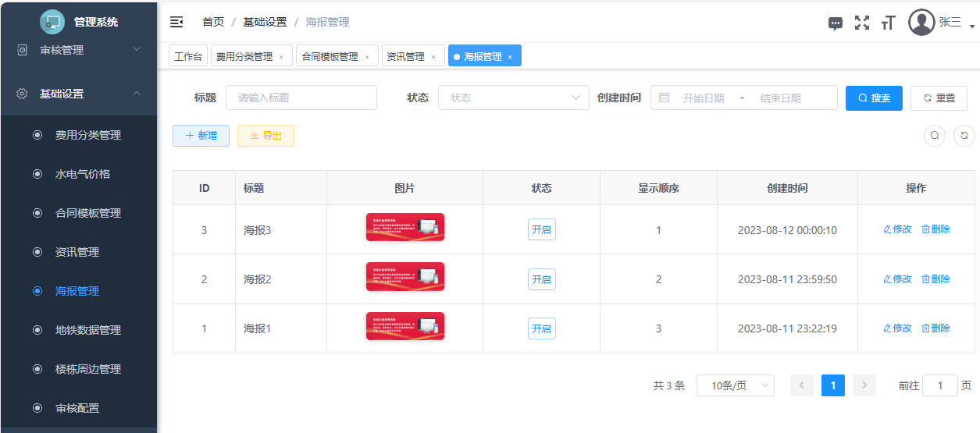Toggle the 开启 status for 海报2
This screenshot has width=980, height=433.
(541, 279)
